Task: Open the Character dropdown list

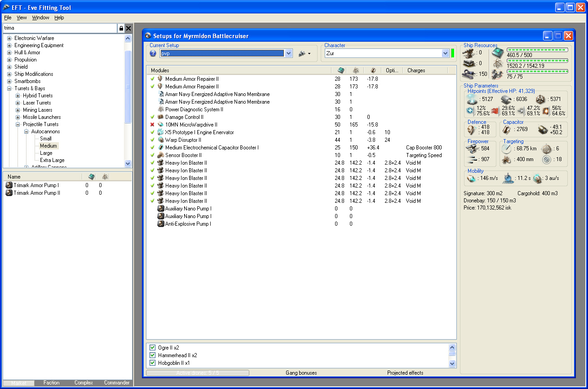Action: (x=445, y=53)
